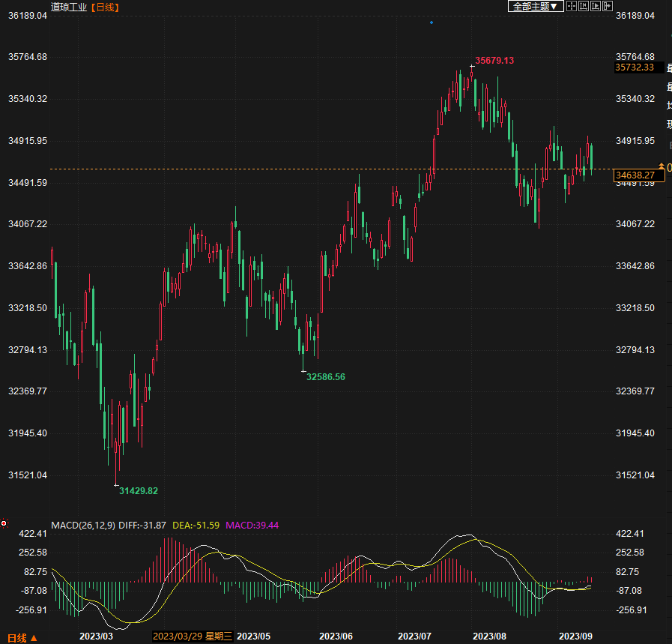Click the purple MACD:39.44 label
This screenshot has width=672, height=644.
click(252, 526)
